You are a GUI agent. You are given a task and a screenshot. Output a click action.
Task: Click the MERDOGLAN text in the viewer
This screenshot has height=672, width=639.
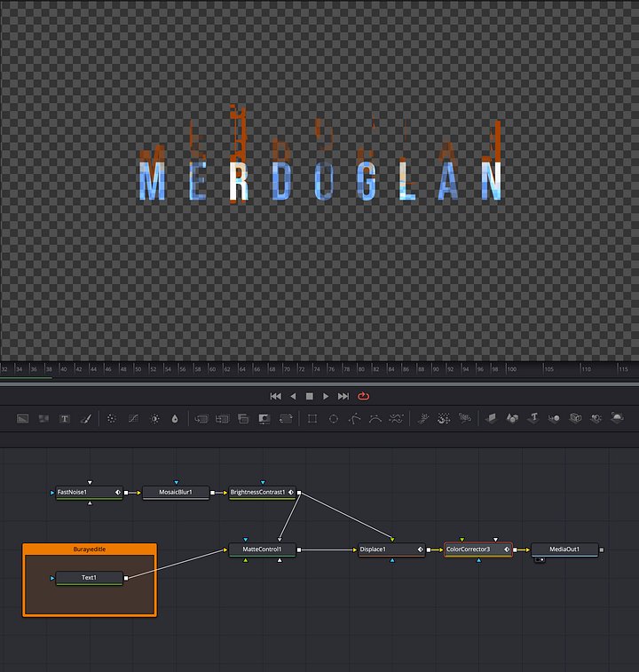tap(320, 181)
